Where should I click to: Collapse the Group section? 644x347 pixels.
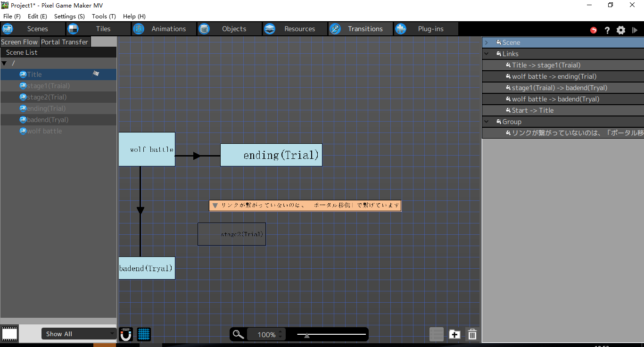[x=487, y=122]
